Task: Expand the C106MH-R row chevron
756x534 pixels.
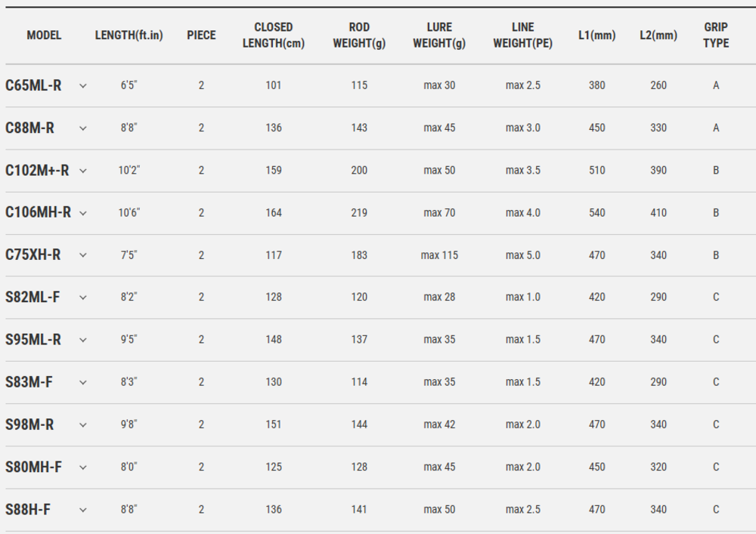Action: click(x=83, y=213)
